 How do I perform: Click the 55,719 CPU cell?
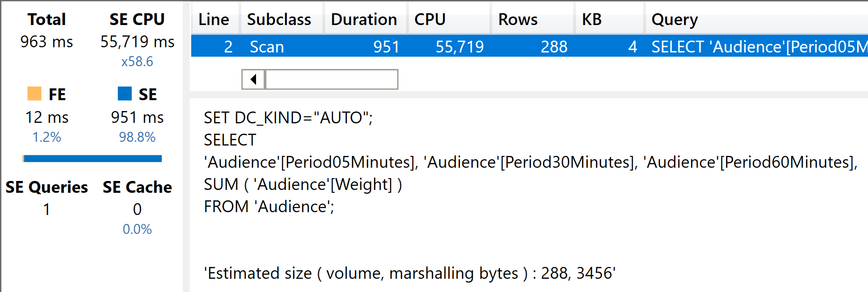pyautogui.click(x=459, y=47)
